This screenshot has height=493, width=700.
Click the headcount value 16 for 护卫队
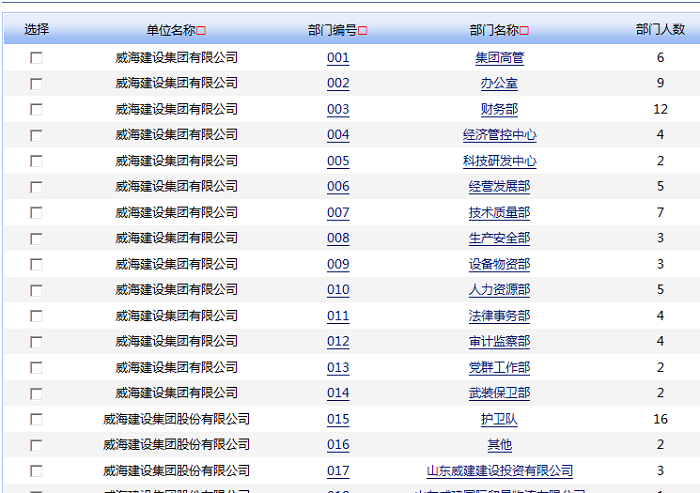point(660,419)
